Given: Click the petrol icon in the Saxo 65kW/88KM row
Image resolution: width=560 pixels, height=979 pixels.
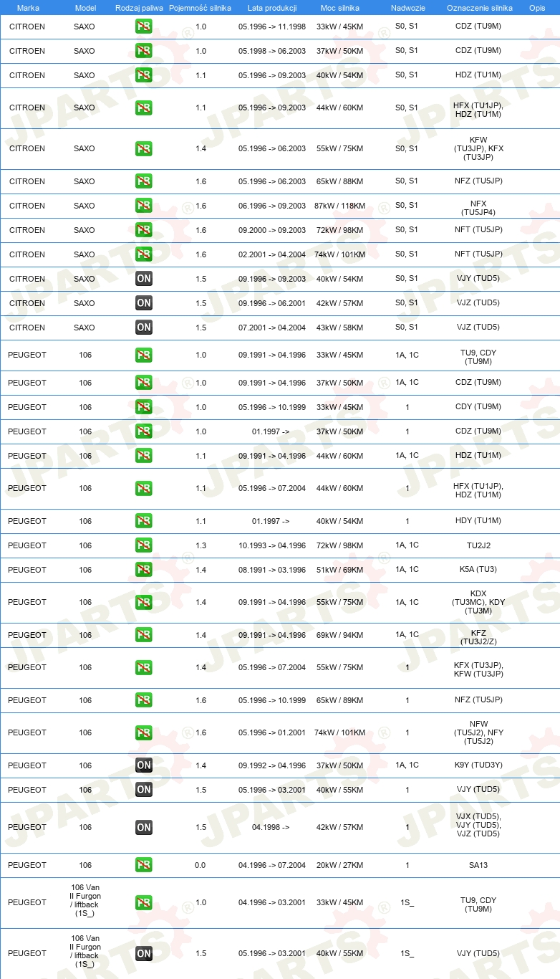Looking at the screenshot, I should click(143, 181).
